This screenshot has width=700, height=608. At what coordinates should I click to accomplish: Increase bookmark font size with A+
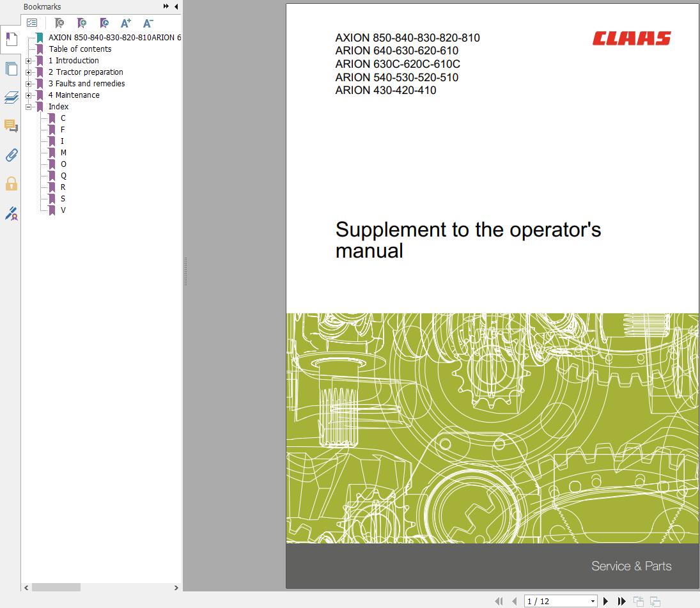(x=126, y=23)
